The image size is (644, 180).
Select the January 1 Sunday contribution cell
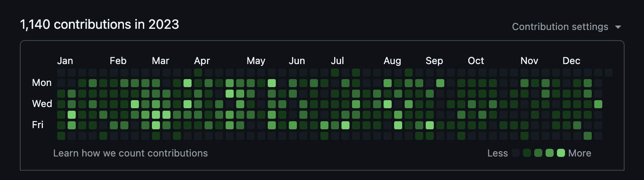(x=61, y=73)
